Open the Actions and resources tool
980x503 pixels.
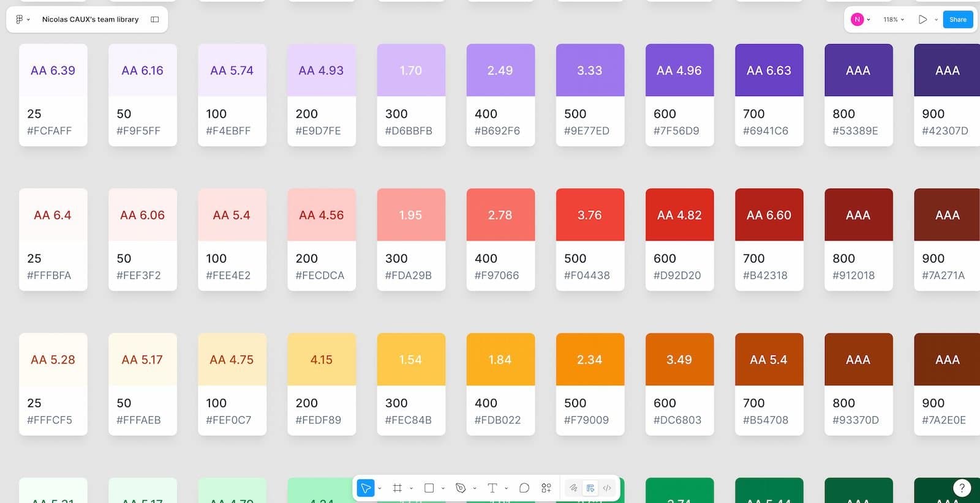pyautogui.click(x=546, y=488)
